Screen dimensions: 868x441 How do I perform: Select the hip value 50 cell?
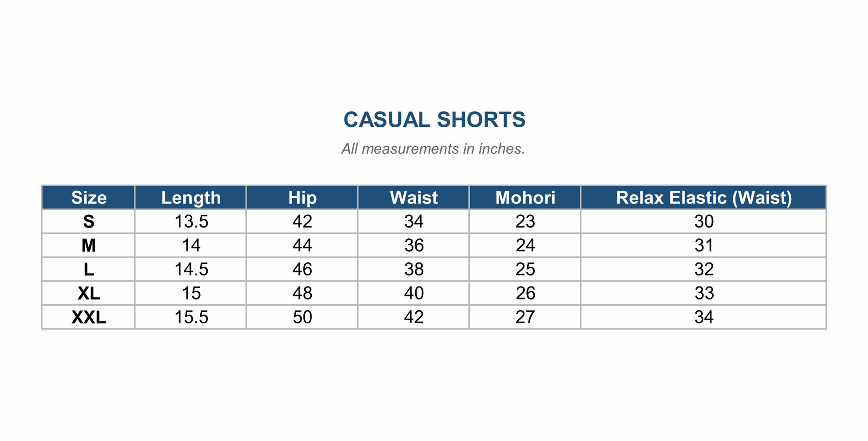[x=302, y=317]
